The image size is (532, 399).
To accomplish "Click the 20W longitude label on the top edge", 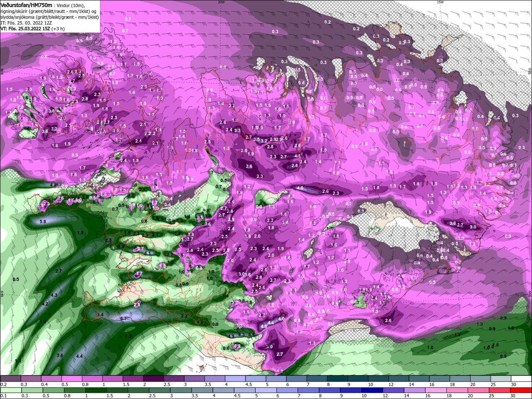I will click(221, 2).
